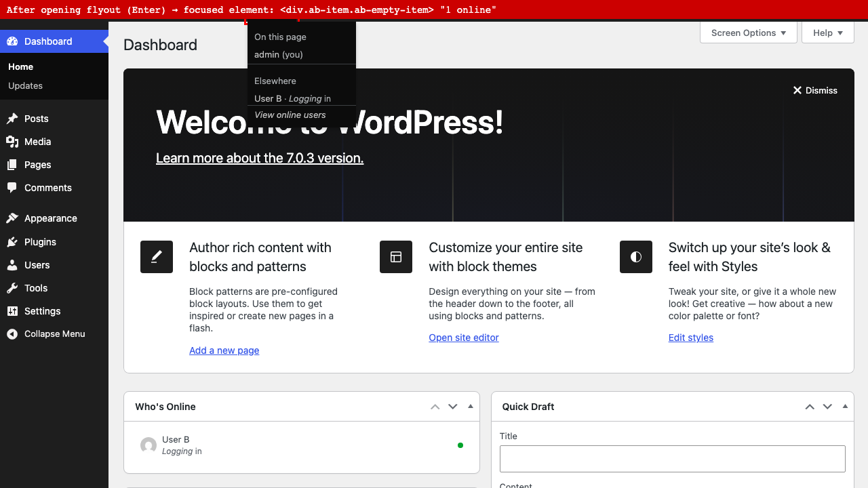The width and height of the screenshot is (868, 488).
Task: Click the Author rich content heading
Action: (260, 257)
